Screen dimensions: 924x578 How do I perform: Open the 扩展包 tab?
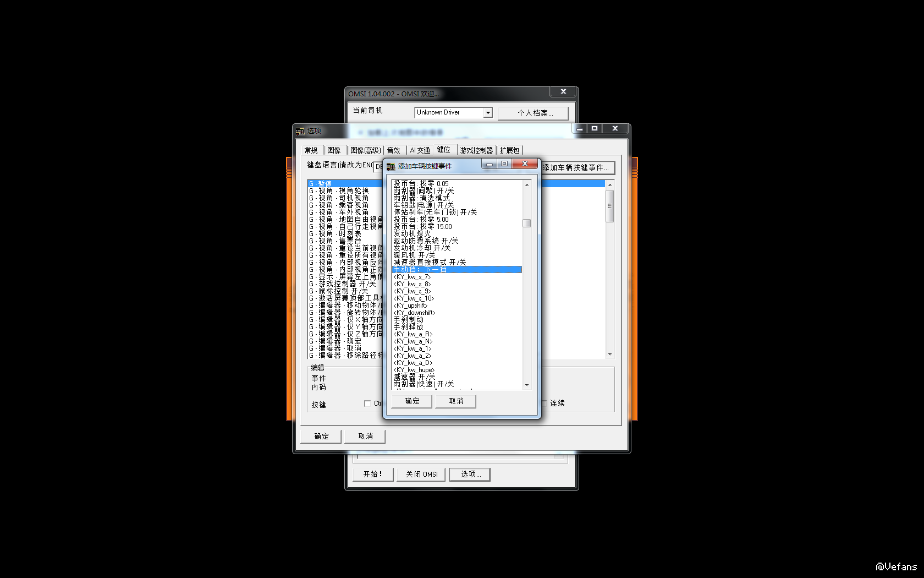510,150
